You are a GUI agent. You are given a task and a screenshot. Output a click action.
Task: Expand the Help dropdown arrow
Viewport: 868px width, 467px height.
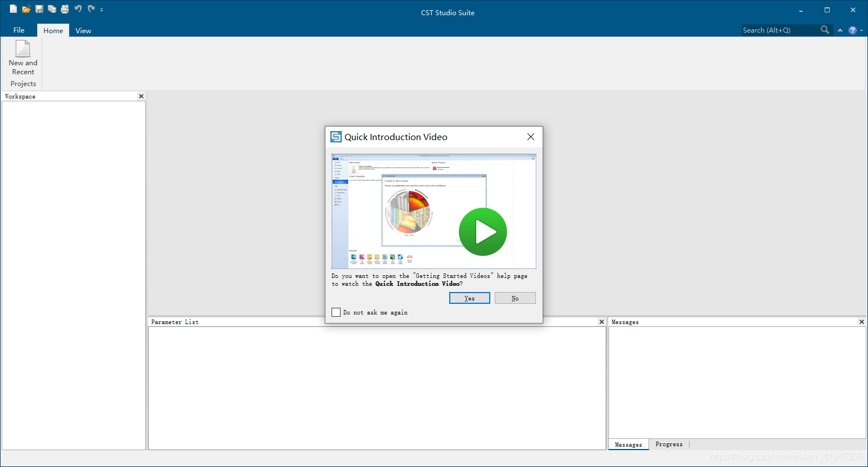[x=861, y=31]
